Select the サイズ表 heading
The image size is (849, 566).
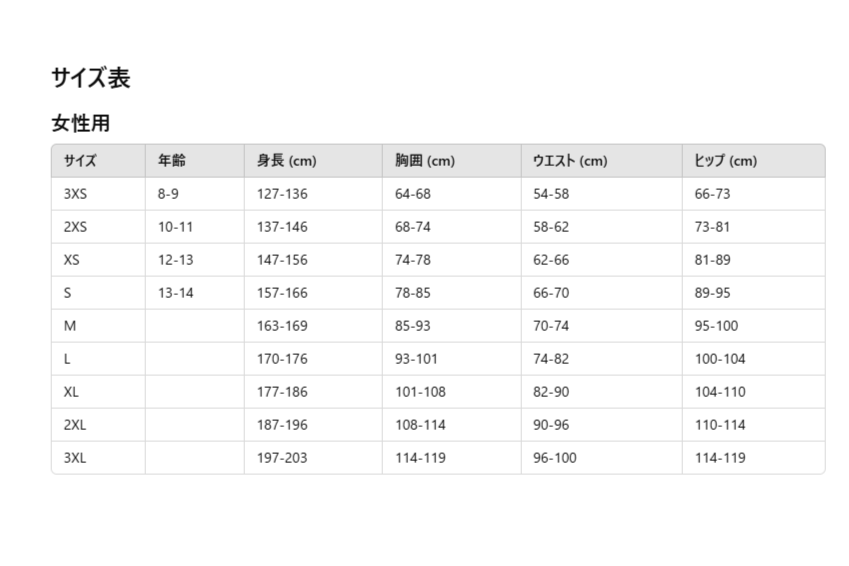point(91,77)
